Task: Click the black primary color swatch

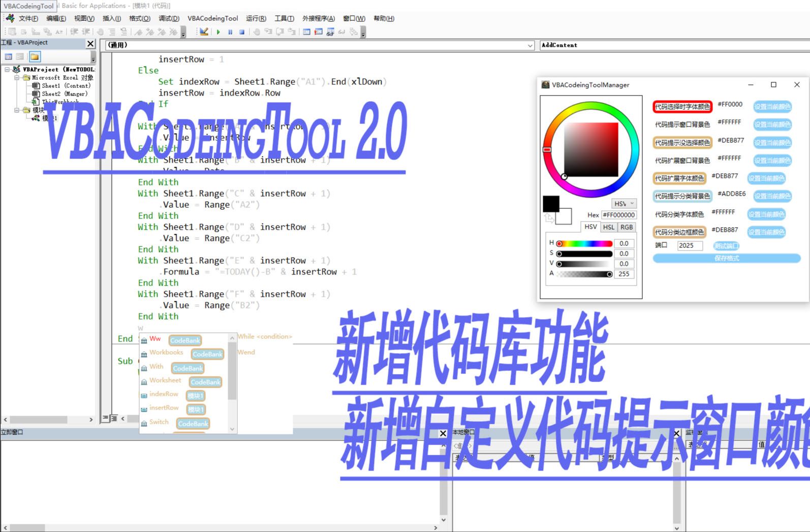Action: click(x=551, y=204)
